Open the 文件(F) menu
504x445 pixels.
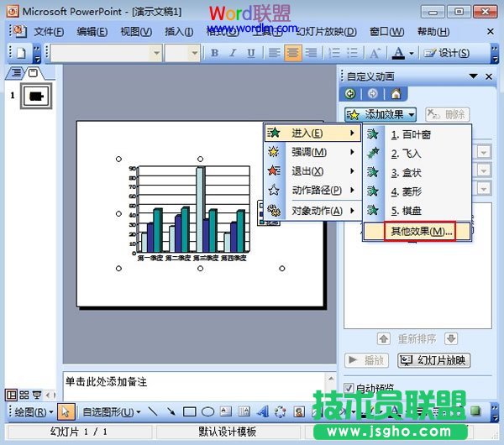[x=49, y=32]
